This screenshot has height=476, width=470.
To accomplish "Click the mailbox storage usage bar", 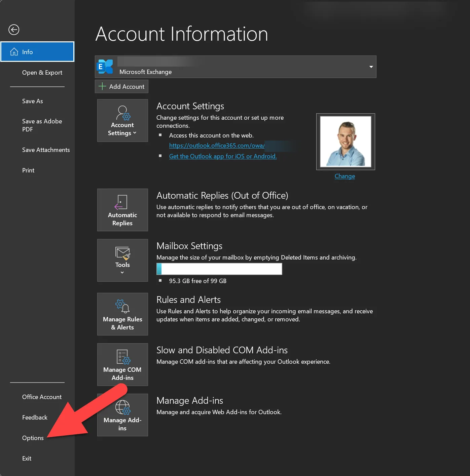I will tap(219, 269).
